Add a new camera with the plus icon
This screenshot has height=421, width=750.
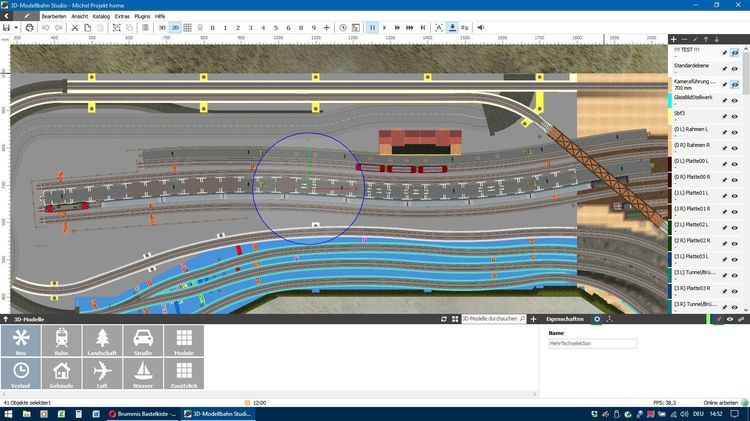coord(327,28)
